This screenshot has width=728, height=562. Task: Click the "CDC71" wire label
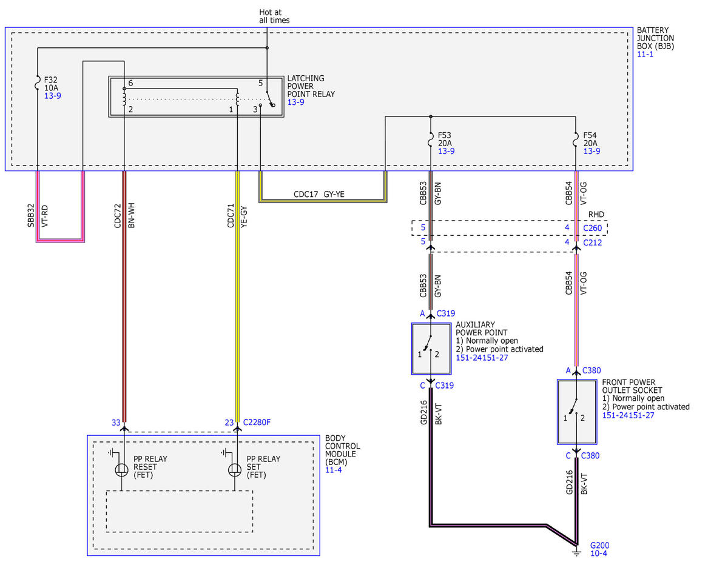(231, 215)
